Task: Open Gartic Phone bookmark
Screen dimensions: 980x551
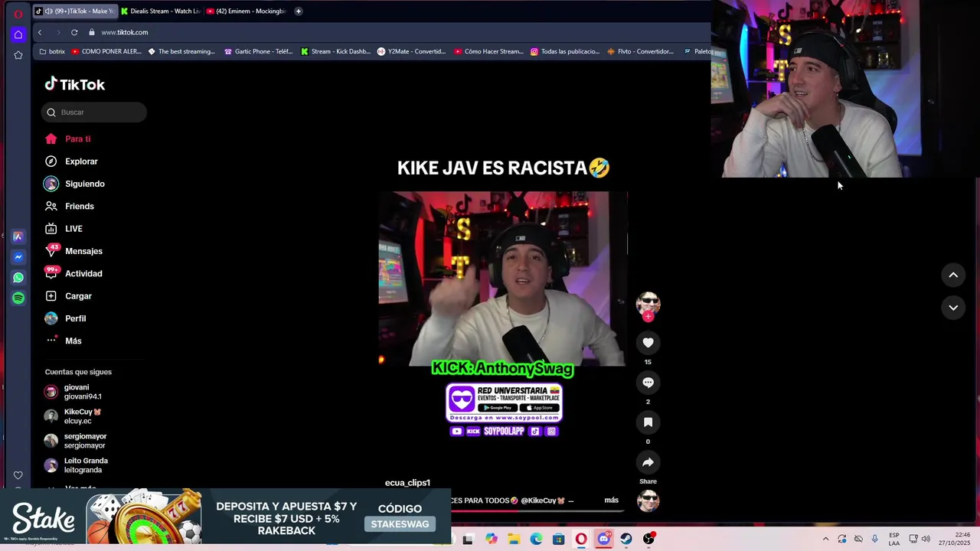Action: coord(258,51)
